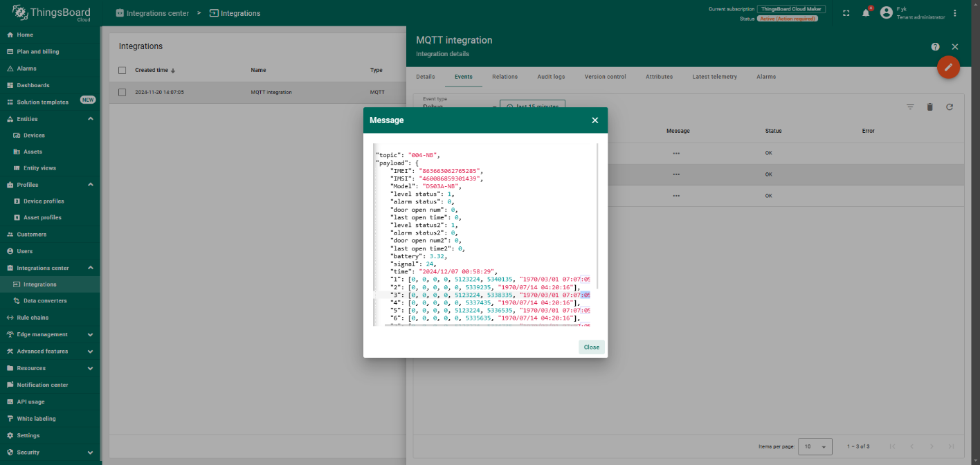Close MQTT integration details panel

click(955, 46)
